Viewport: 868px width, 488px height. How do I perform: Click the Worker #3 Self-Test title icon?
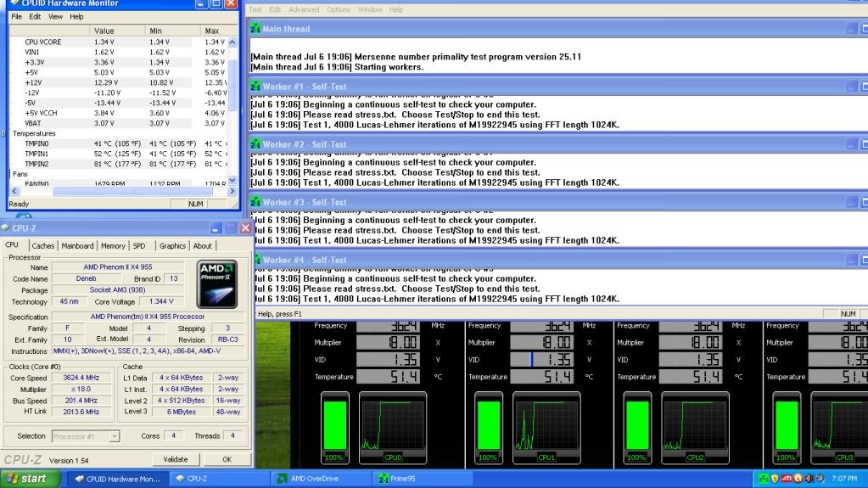[255, 202]
